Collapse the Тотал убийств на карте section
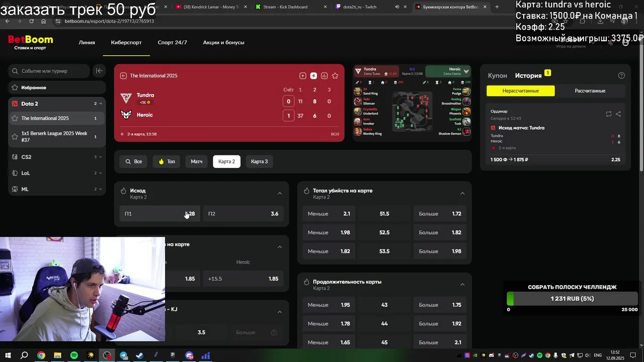The image size is (644, 362). (x=462, y=193)
